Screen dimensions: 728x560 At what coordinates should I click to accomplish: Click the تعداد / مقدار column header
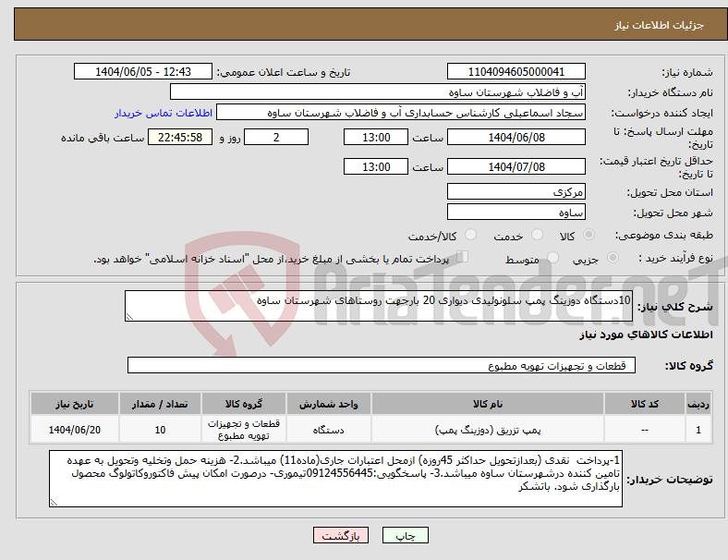[x=160, y=404]
